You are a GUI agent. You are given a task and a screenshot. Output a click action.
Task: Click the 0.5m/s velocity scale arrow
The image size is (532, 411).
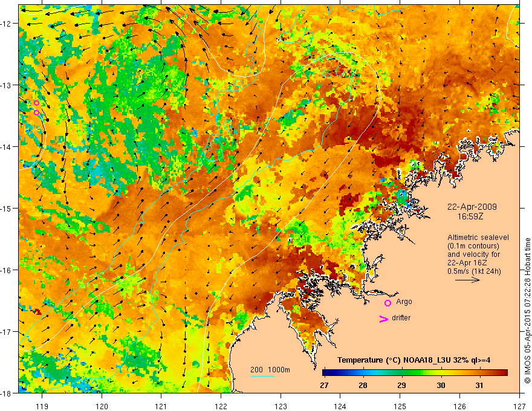(467, 280)
